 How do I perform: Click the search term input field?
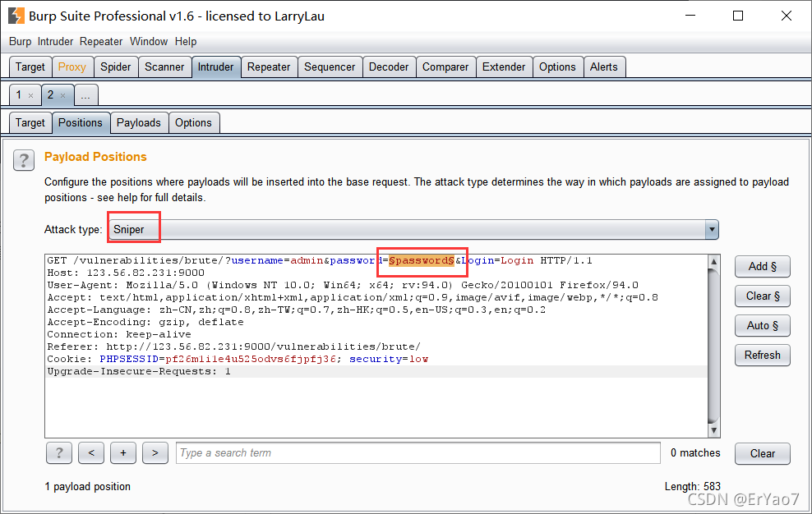(418, 453)
